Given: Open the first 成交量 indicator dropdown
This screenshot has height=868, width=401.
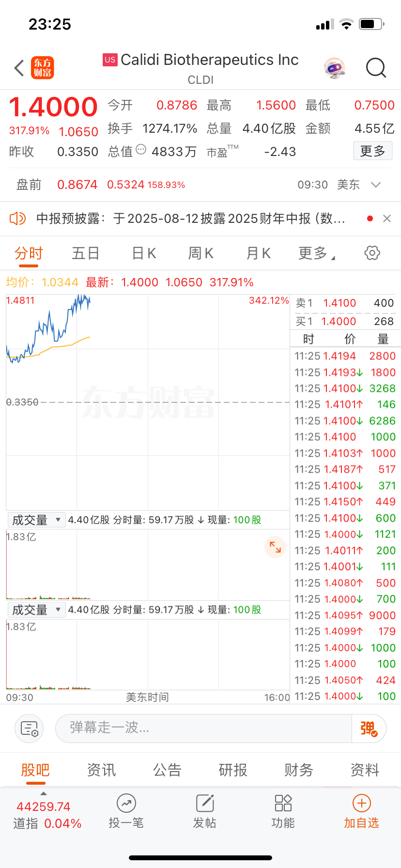Looking at the screenshot, I should point(36,520).
